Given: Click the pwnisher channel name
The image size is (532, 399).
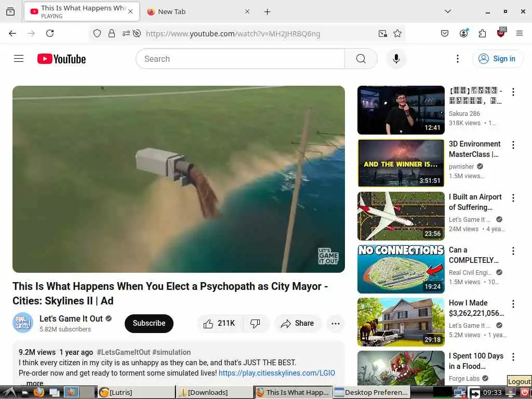Looking at the screenshot, I should click(x=461, y=167).
